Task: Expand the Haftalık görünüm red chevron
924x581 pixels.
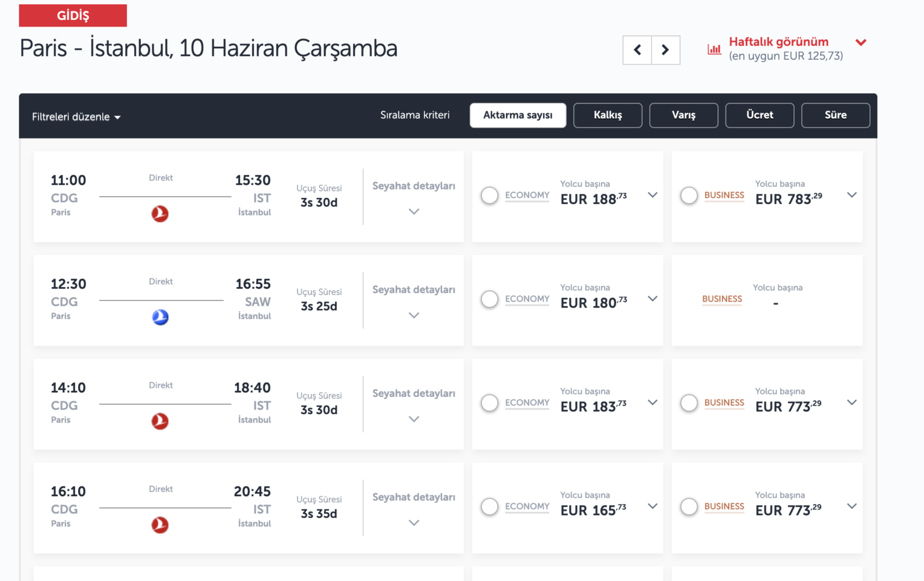Action: [861, 42]
